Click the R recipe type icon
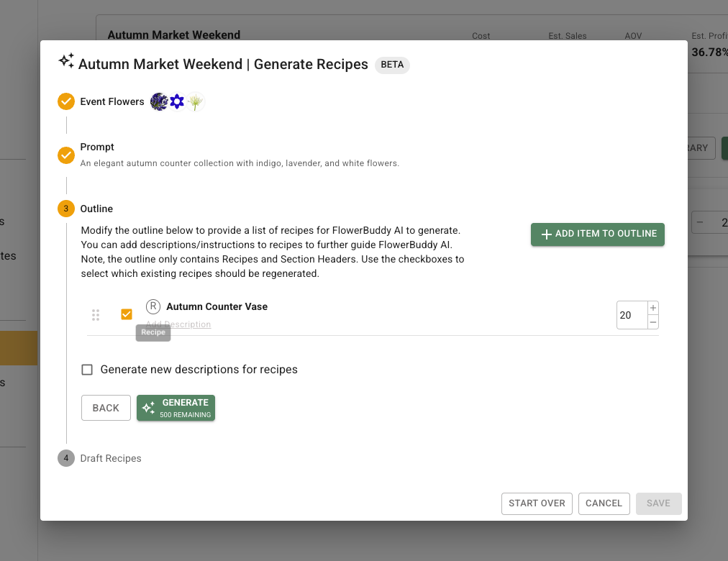The width and height of the screenshot is (728, 561). 153,306
